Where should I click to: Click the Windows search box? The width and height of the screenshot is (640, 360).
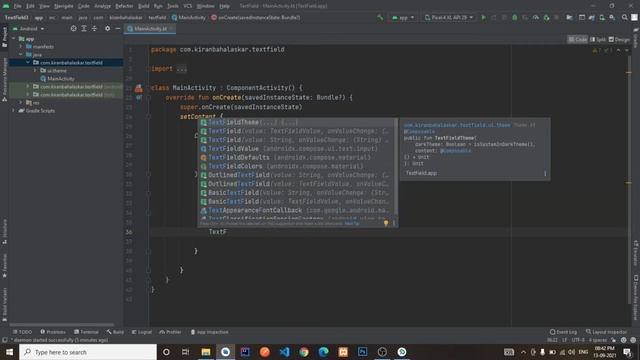tap(88, 352)
